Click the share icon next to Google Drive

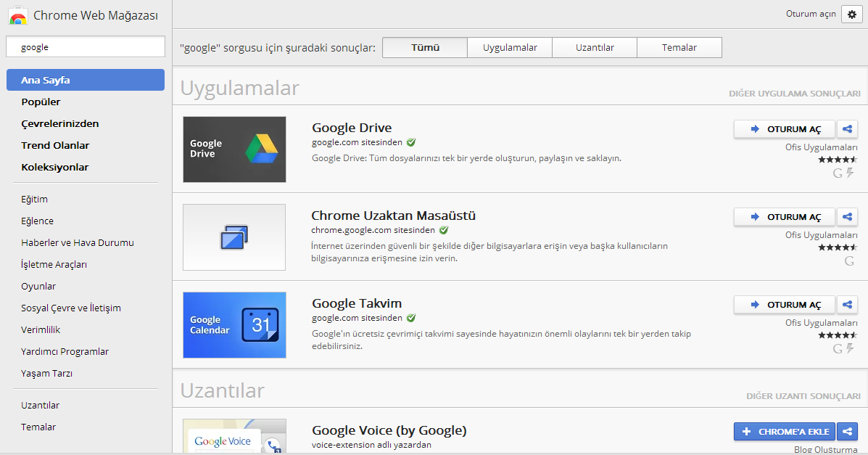coord(847,128)
